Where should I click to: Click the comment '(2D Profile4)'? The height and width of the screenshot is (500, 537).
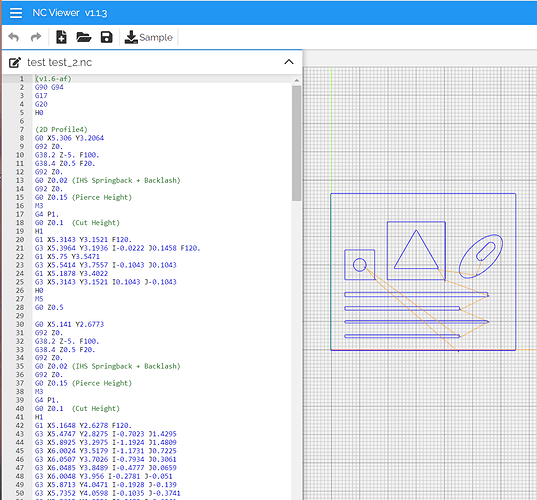click(61, 129)
